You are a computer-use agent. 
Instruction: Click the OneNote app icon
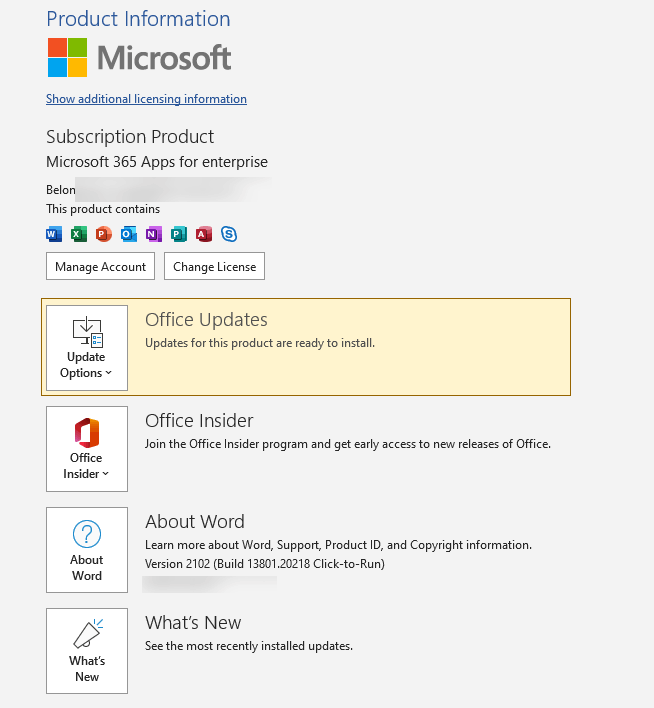click(154, 234)
